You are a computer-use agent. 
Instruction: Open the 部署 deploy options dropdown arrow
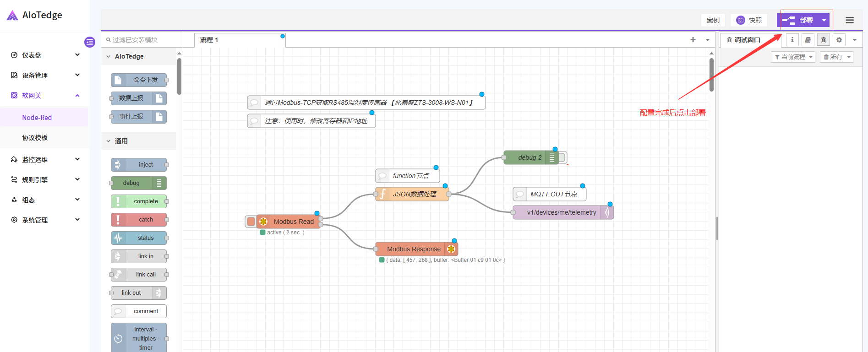(x=824, y=20)
